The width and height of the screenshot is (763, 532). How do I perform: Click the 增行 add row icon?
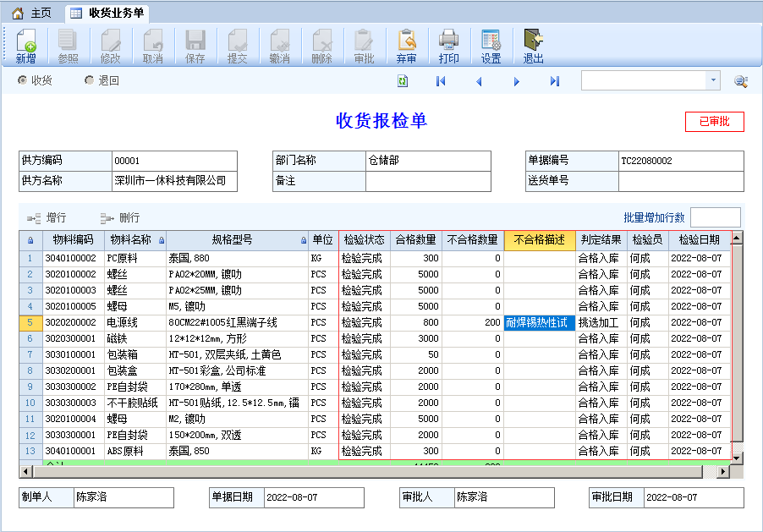click(34, 218)
